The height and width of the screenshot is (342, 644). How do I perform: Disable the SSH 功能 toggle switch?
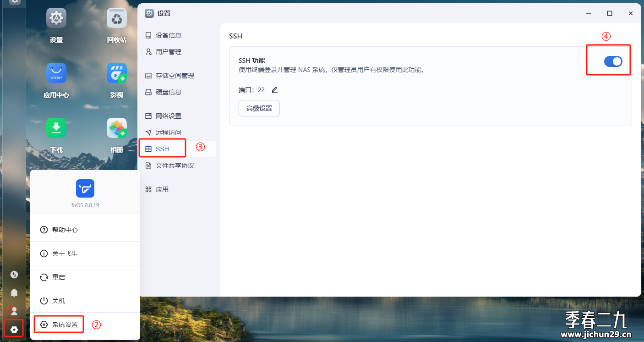613,61
